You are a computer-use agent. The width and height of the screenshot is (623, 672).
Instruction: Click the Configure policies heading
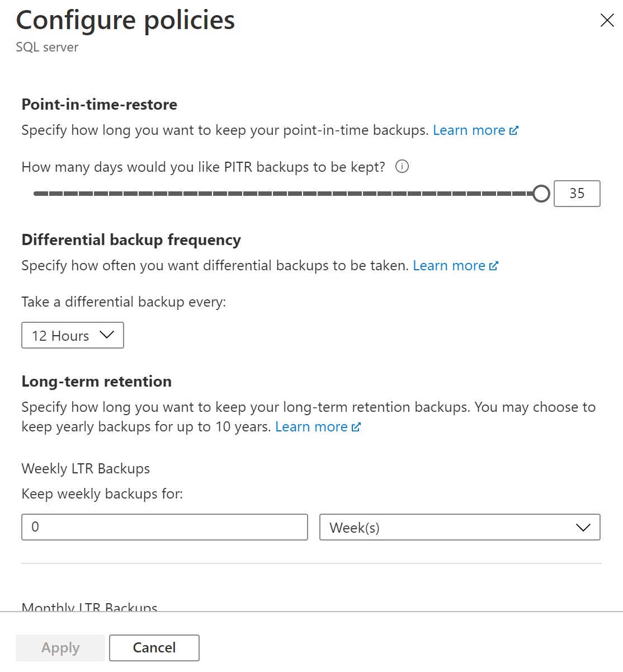point(125,21)
